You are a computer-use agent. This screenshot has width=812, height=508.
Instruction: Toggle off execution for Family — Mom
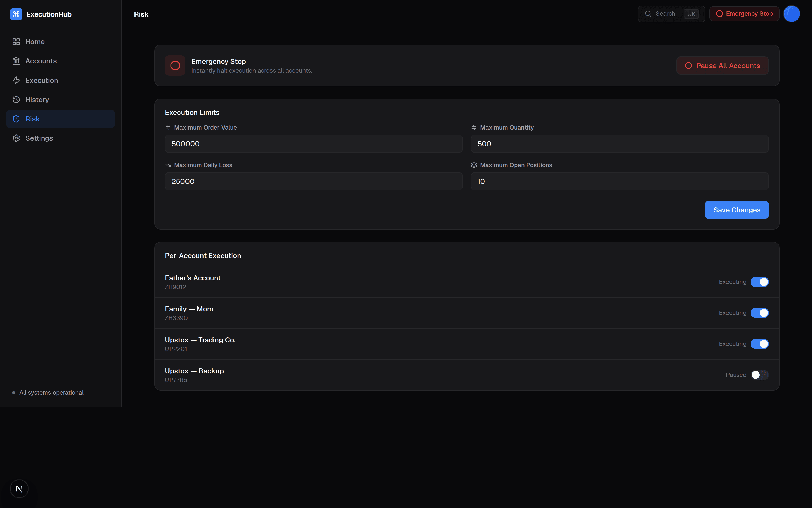pos(759,313)
